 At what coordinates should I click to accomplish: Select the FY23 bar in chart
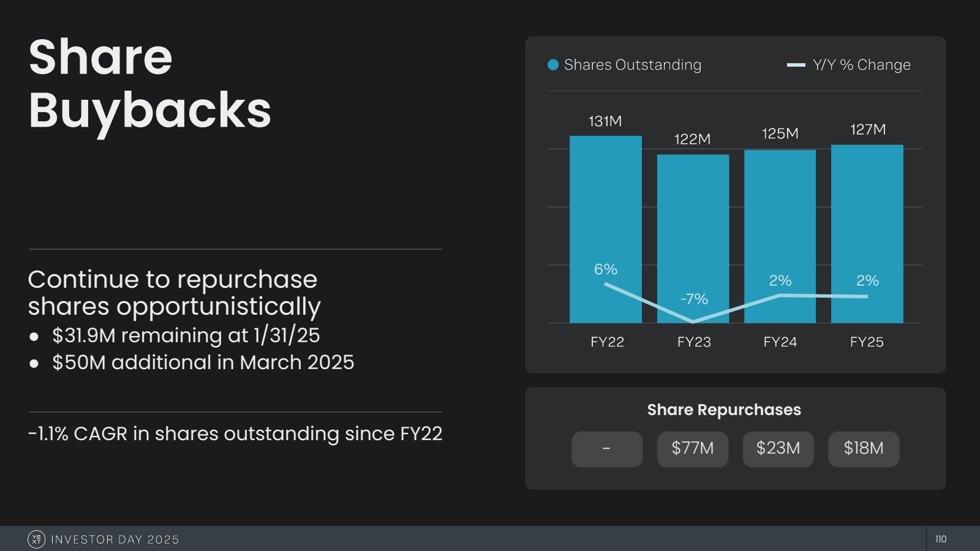point(693,238)
